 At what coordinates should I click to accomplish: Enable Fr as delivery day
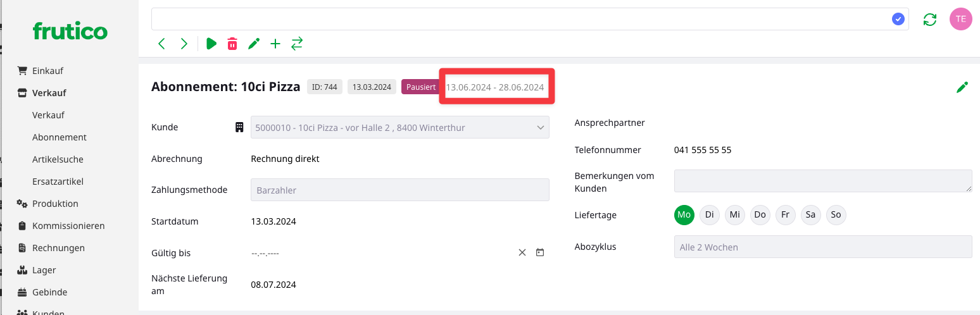(785, 215)
